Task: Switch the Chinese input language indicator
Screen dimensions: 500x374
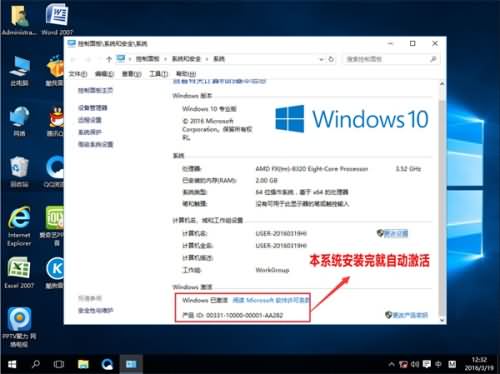Action: click(439, 364)
